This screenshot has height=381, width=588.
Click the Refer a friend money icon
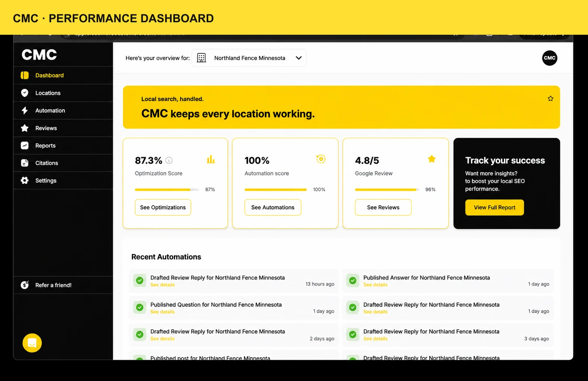(x=25, y=285)
